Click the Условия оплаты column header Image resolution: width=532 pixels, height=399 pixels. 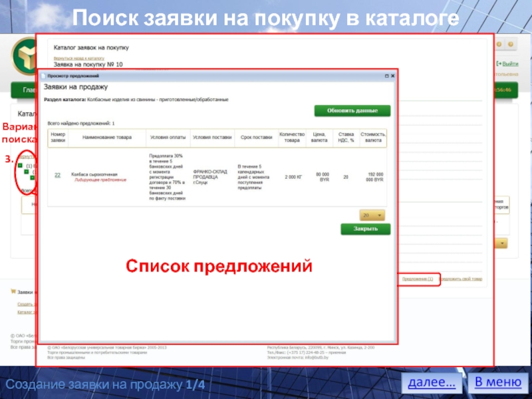(x=168, y=138)
